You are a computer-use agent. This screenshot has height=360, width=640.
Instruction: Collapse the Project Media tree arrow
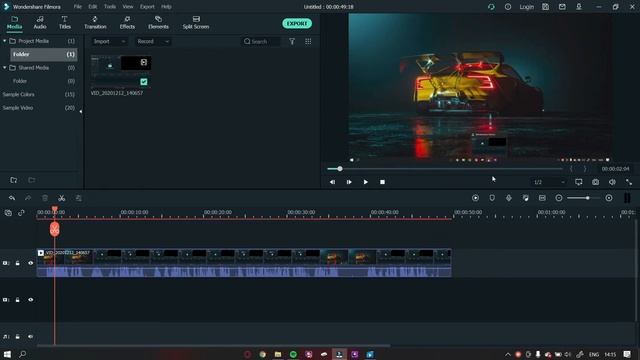click(4, 41)
